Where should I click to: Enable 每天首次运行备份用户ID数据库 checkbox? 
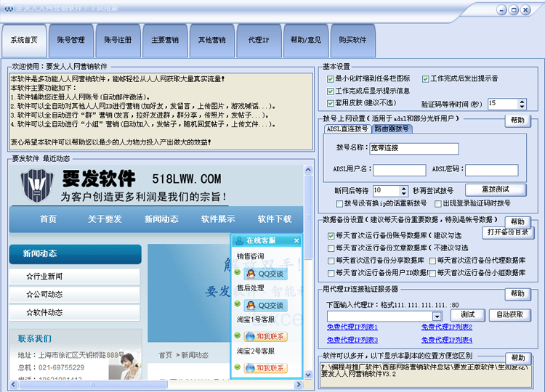coord(331,273)
